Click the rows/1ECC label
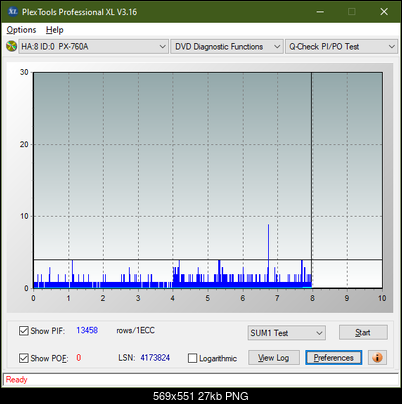The height and width of the screenshot is (404, 402). [x=135, y=330]
